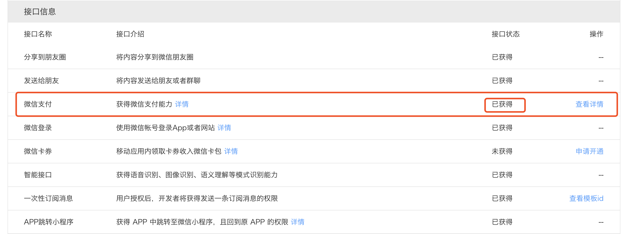Open 详情 link for 微信支付
Screen dimensions: 644x234
182,104
